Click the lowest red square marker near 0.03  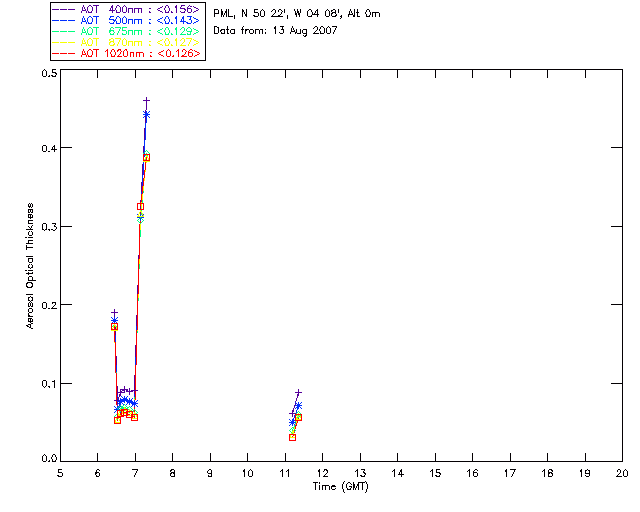pyautogui.click(x=292, y=437)
